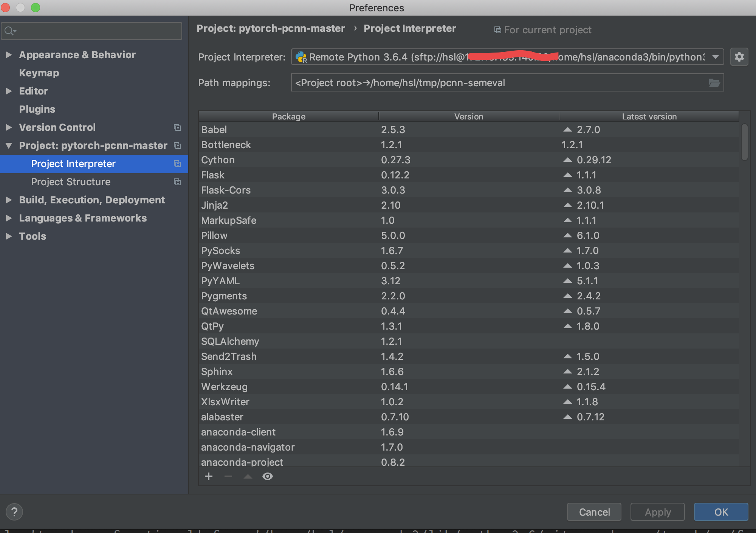The image size is (756, 533).
Task: Select the Flask-Cors package row
Action: (x=469, y=190)
